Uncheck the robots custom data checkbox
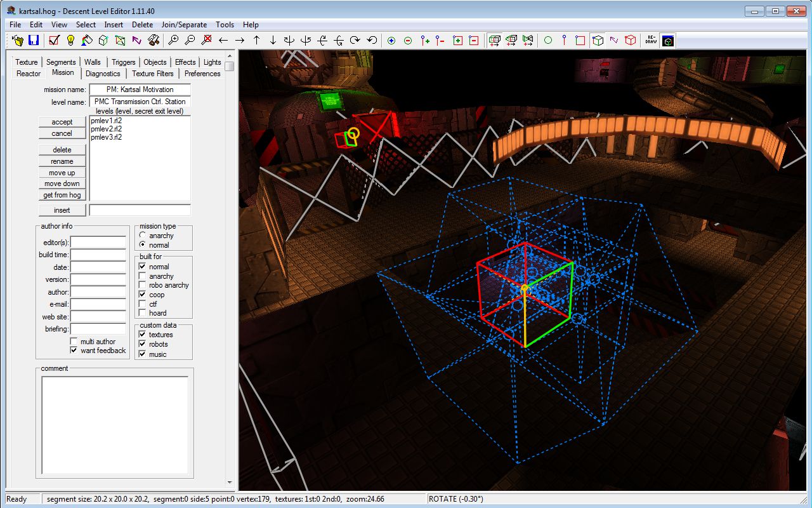Screen dimensions: 812x508 coord(143,344)
